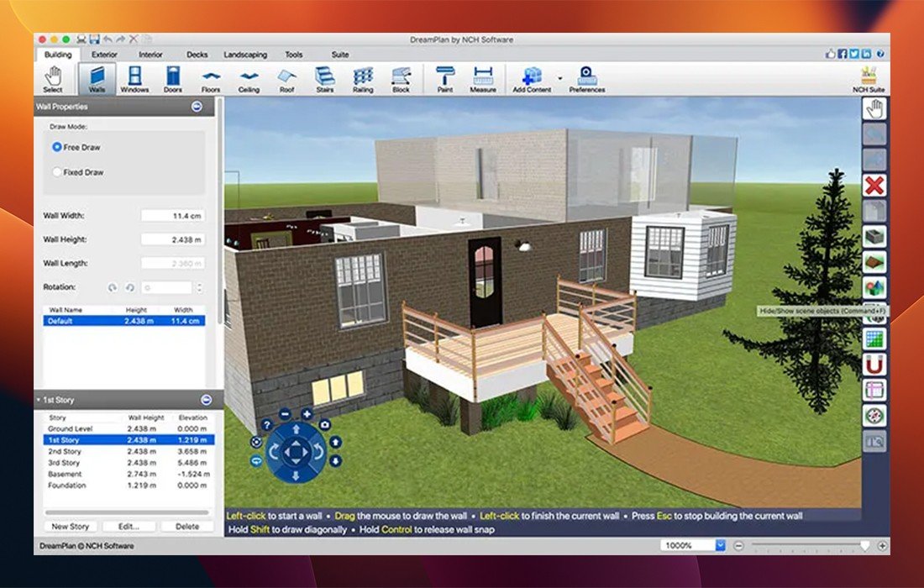Click the red X delete icon
Screen dimensions: 924x588
(874, 186)
